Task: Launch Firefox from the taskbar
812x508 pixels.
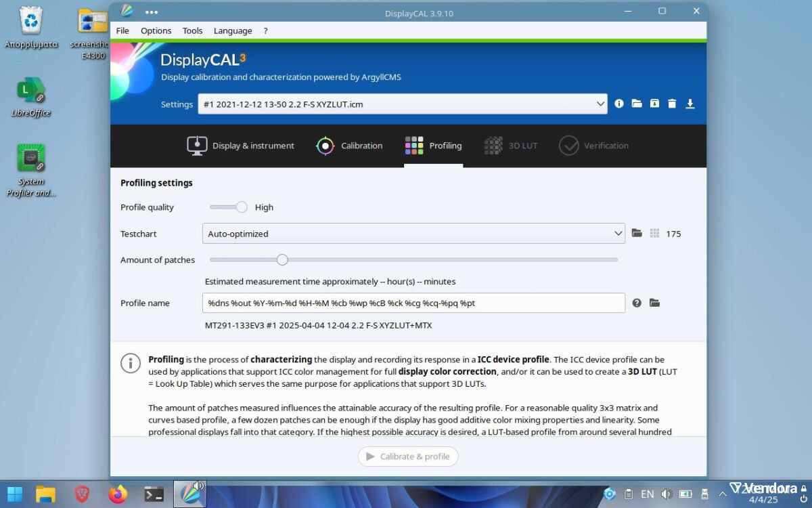Action: pos(118,494)
